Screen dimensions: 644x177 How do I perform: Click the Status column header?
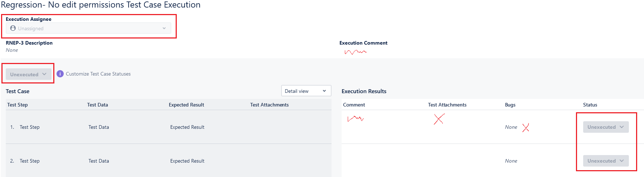tap(590, 105)
